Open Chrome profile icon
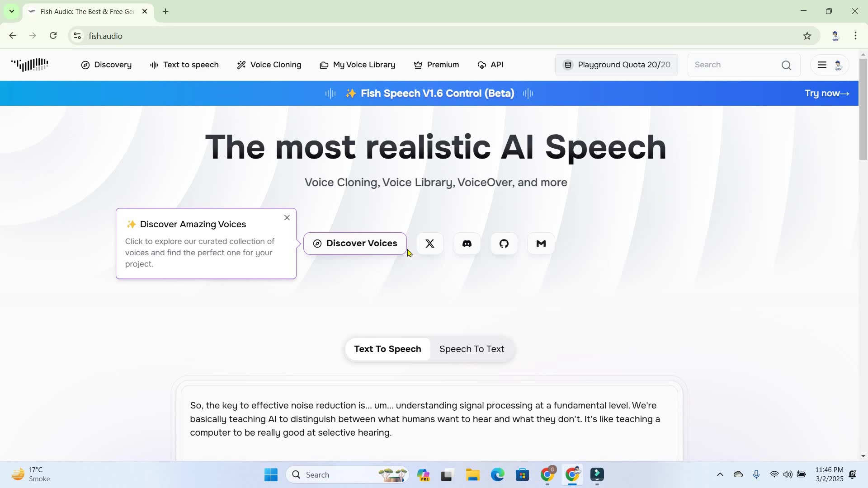This screenshot has width=868, height=488. 835,36
